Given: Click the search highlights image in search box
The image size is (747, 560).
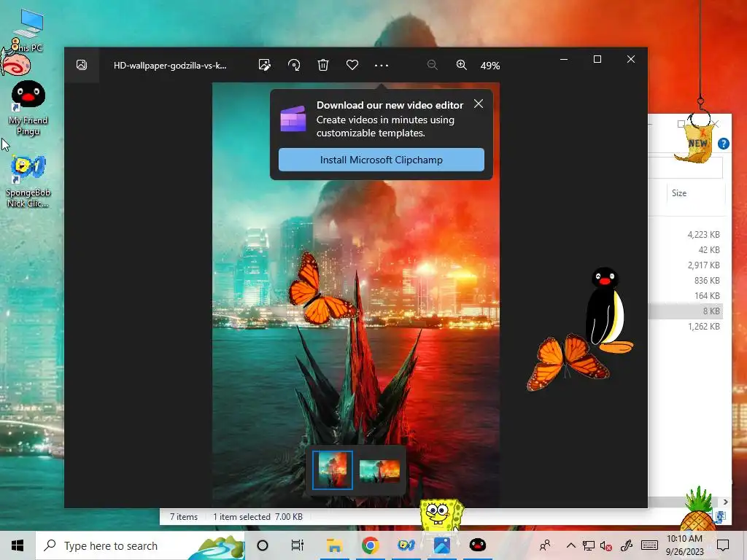Looking at the screenshot, I should 219,547.
